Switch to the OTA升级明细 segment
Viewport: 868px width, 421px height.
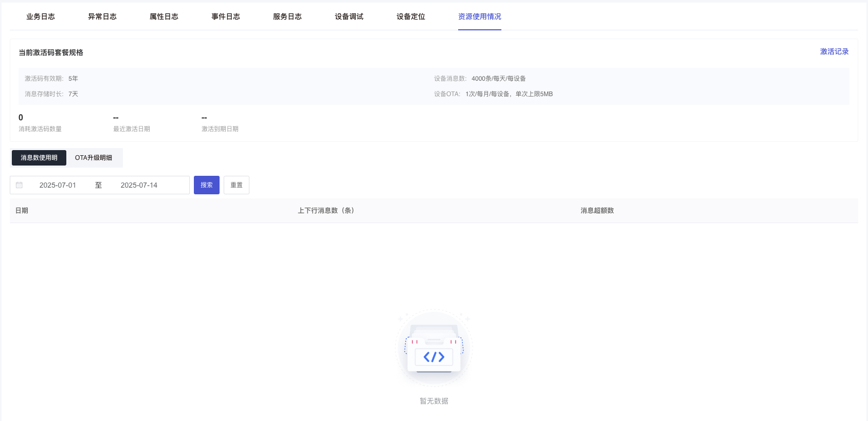pos(94,158)
